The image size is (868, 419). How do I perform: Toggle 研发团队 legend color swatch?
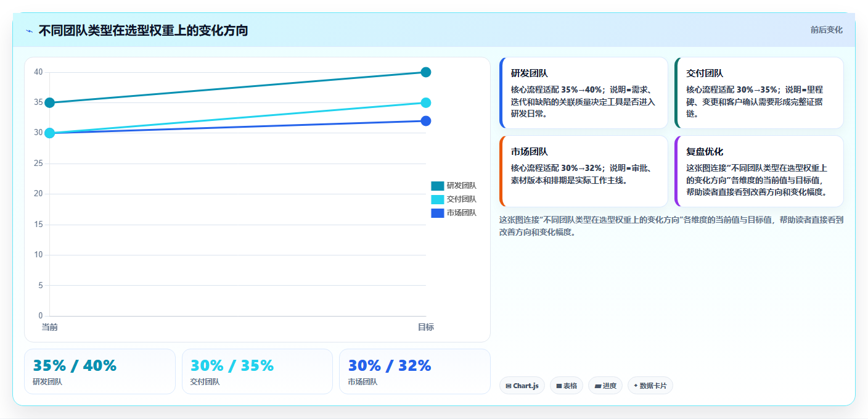(x=437, y=186)
